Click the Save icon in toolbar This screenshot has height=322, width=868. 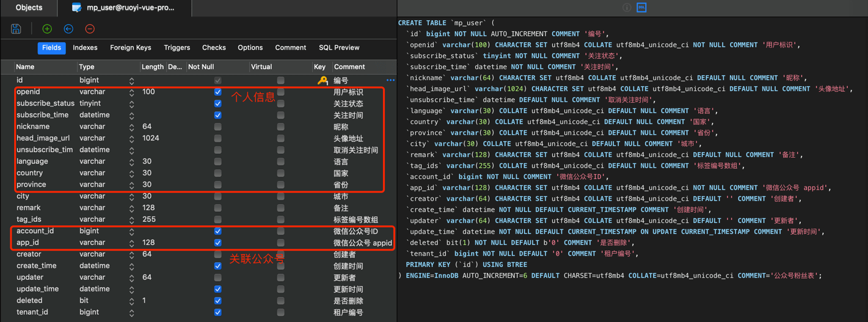(x=16, y=29)
